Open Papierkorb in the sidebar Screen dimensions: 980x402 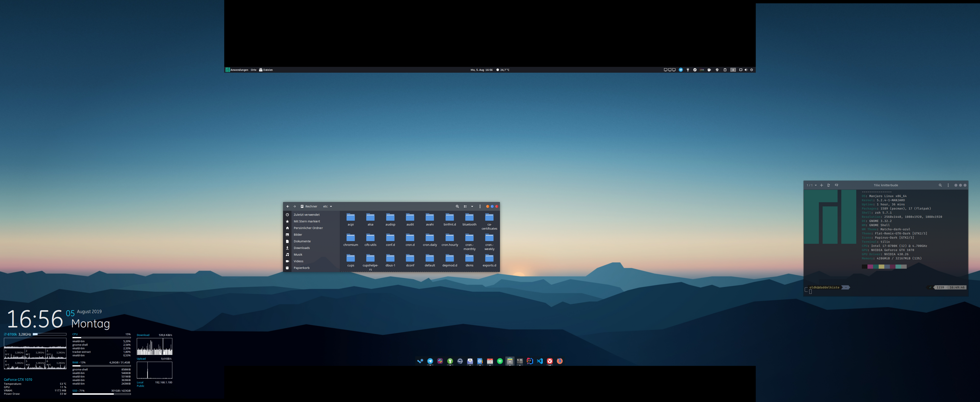pos(301,268)
